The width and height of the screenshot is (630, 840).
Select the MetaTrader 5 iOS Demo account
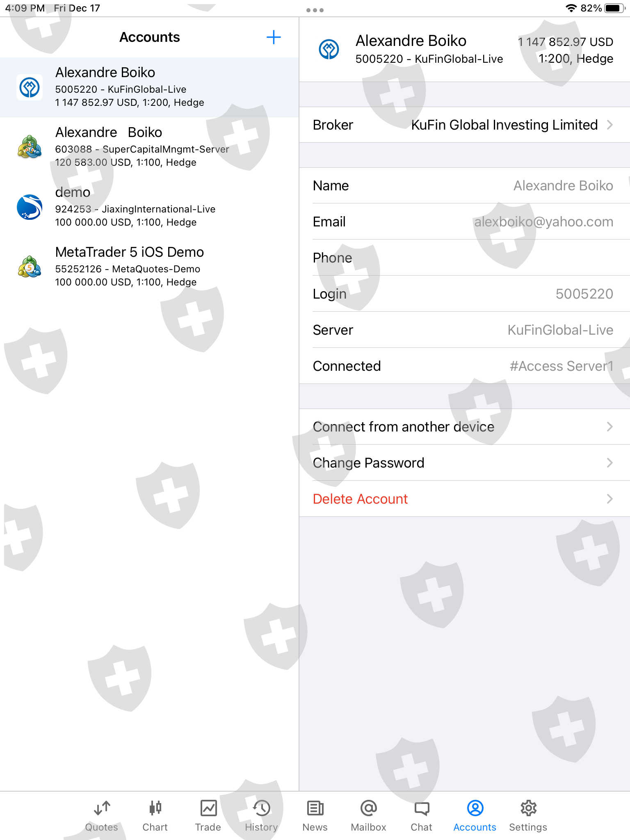[149, 267]
